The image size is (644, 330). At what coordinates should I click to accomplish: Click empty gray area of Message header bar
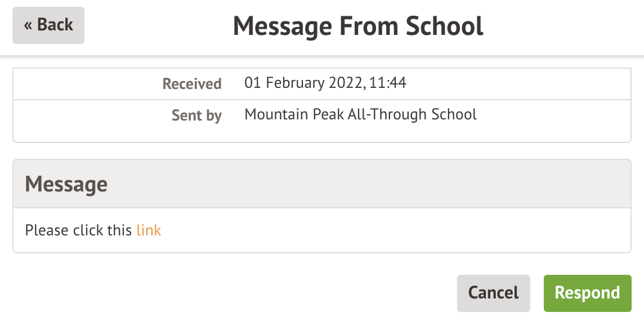tap(366, 184)
